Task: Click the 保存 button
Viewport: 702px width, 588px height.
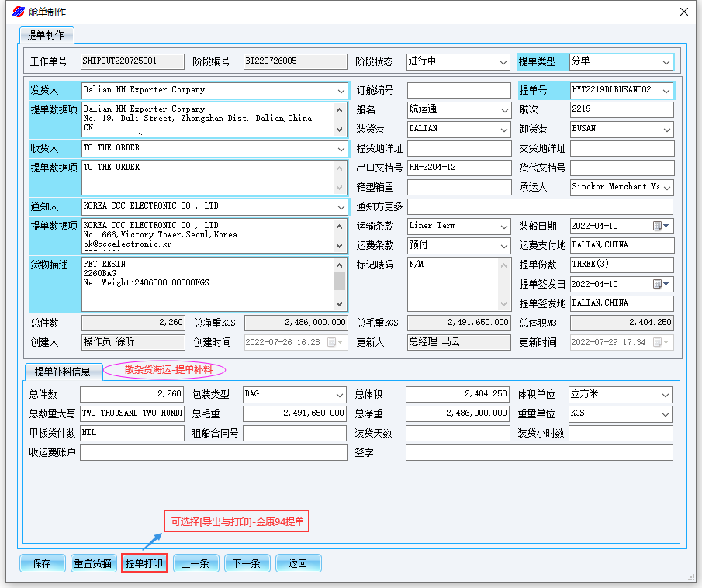Action: tap(42, 563)
